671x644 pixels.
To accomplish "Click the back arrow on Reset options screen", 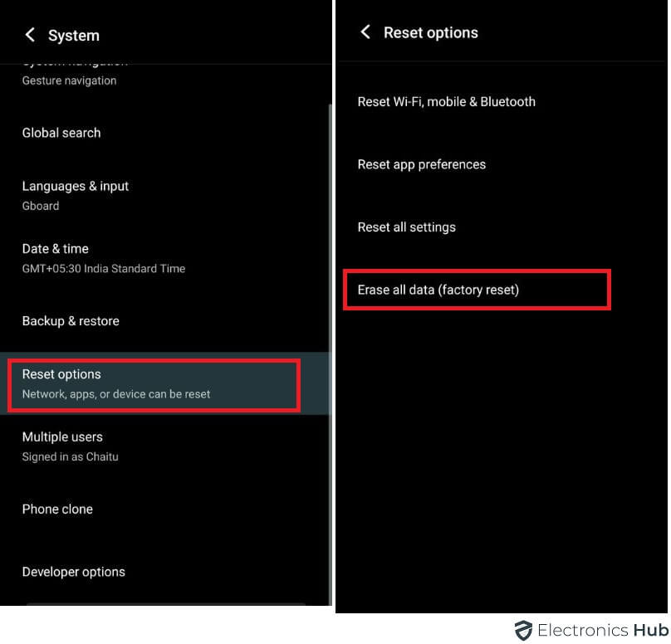I will click(366, 32).
